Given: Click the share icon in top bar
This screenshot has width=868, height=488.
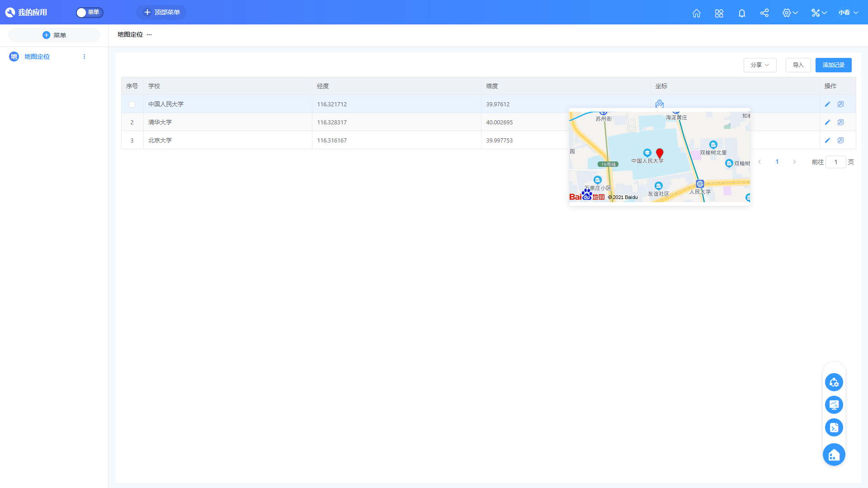Looking at the screenshot, I should pos(764,13).
